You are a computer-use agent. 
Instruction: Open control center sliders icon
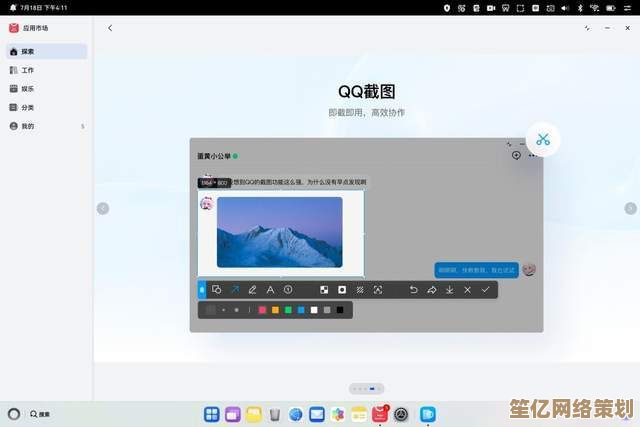click(x=628, y=8)
